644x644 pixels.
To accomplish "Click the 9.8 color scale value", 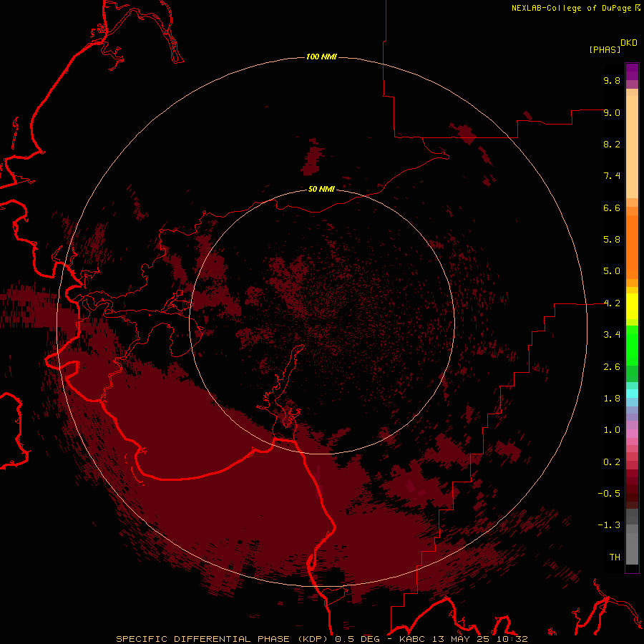I will (612, 80).
